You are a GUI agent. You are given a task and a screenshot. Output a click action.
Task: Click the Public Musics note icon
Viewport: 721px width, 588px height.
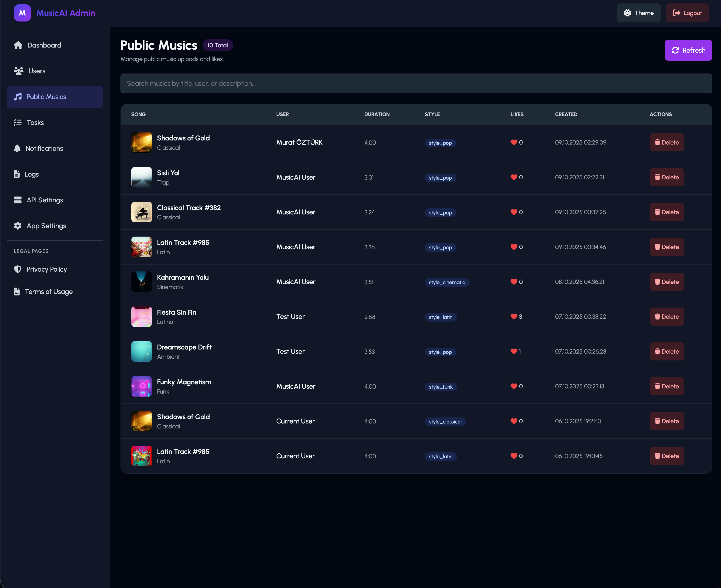pos(18,97)
